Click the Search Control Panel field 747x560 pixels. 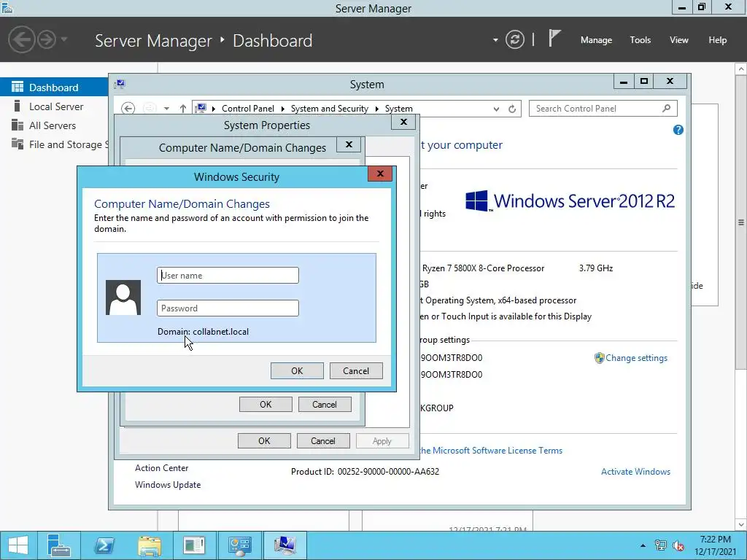[603, 109]
